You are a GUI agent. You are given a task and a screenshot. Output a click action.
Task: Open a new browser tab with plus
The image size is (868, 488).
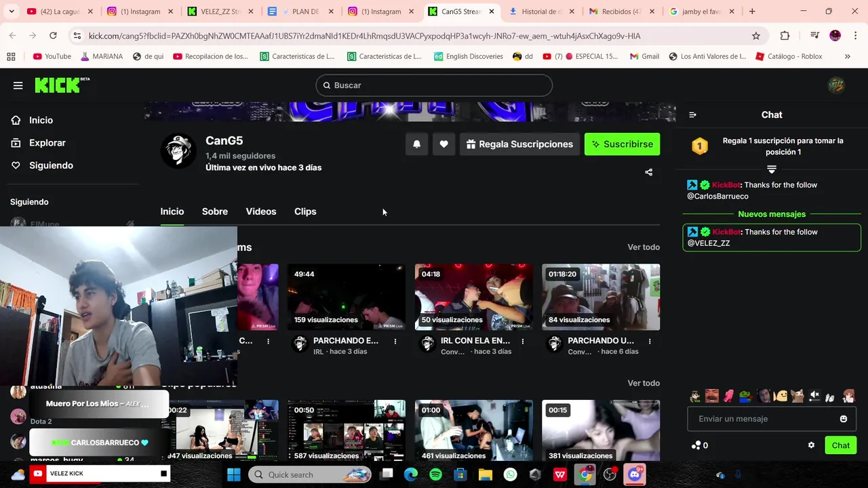point(752,12)
